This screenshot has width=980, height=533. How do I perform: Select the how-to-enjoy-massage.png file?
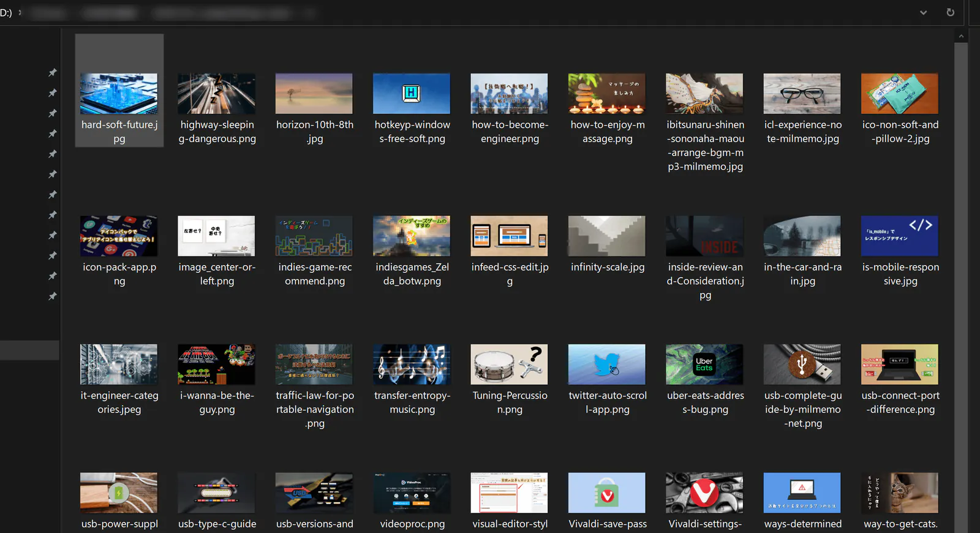[x=607, y=94]
